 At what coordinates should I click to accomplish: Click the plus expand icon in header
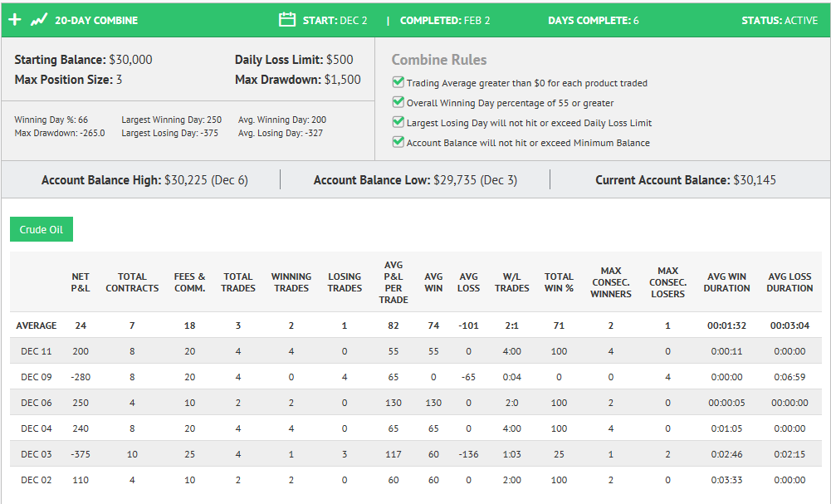[15, 20]
